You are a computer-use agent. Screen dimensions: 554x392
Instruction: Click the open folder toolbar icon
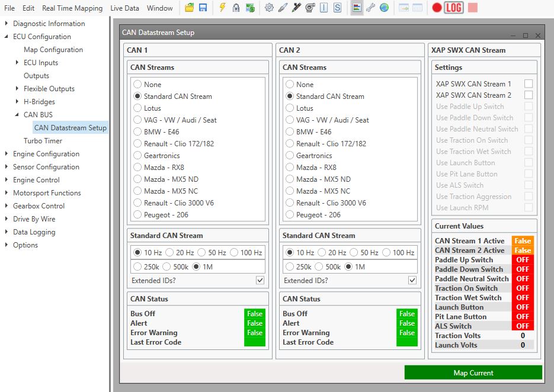click(x=190, y=8)
